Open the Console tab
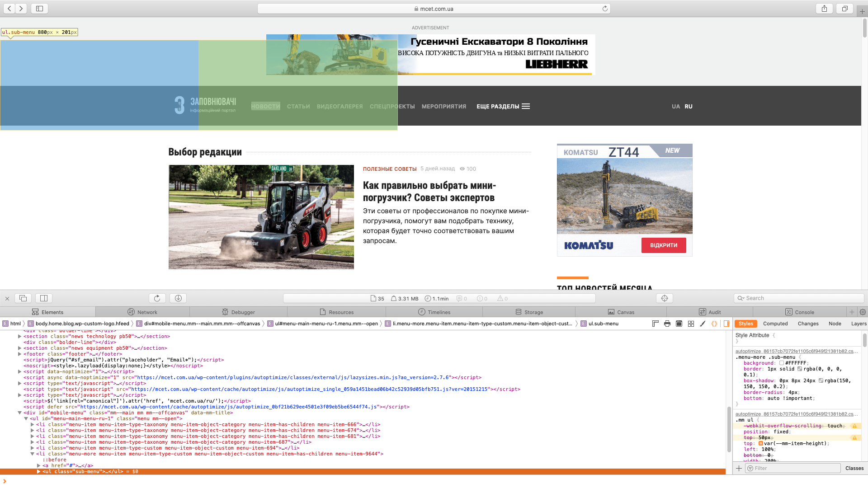Screen dimensions: 868x488 point(799,312)
